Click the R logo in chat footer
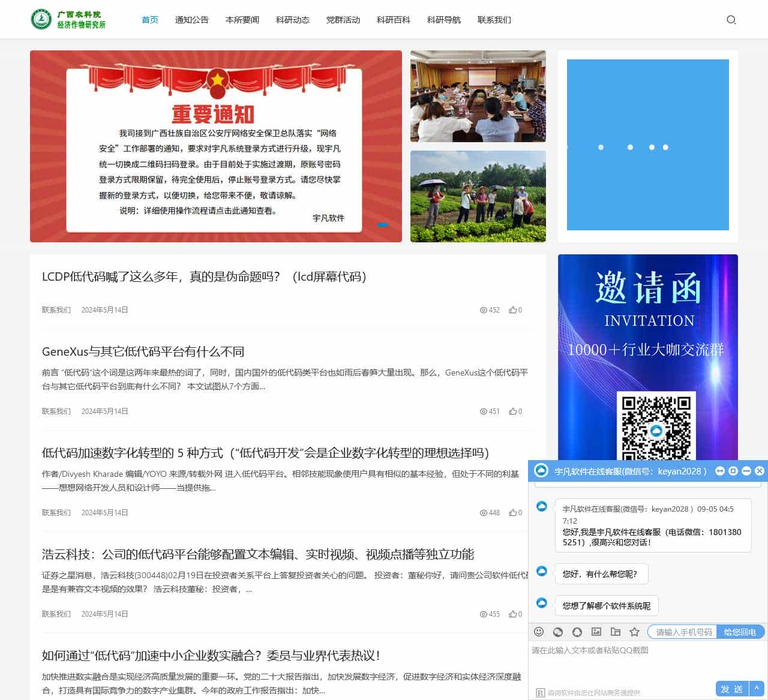The width and height of the screenshot is (768, 700). 540,693
